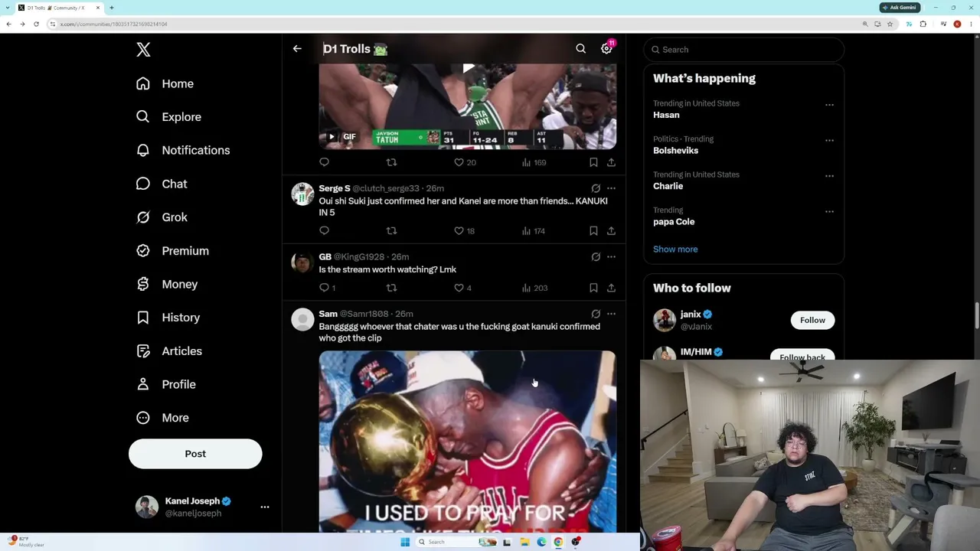Open the Windows Start menu
The width and height of the screenshot is (980, 551).
(x=405, y=542)
